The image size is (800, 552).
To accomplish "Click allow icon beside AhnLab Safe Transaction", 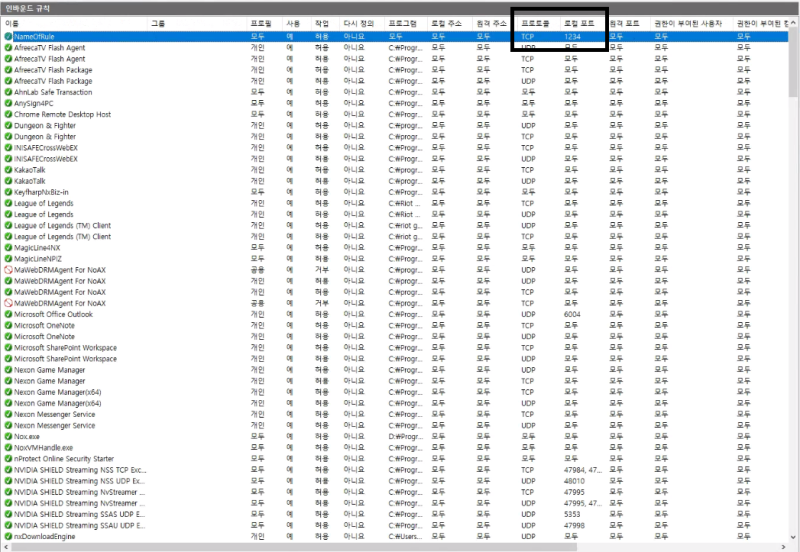I will pos(8,92).
